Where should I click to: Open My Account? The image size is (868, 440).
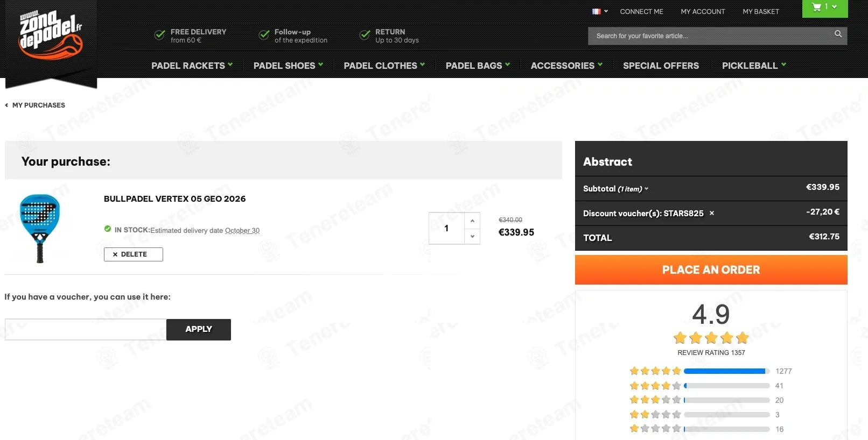point(703,11)
